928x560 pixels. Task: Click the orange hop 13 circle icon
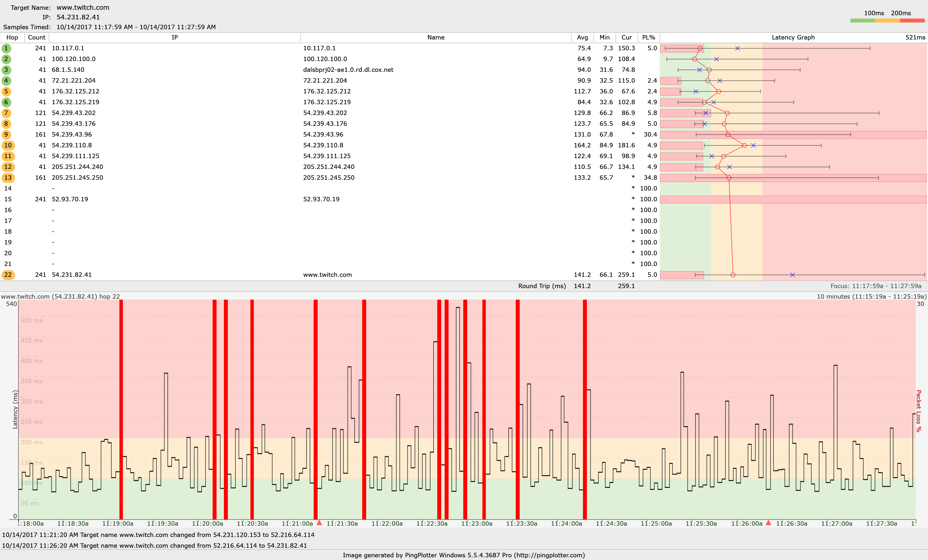coord(8,178)
